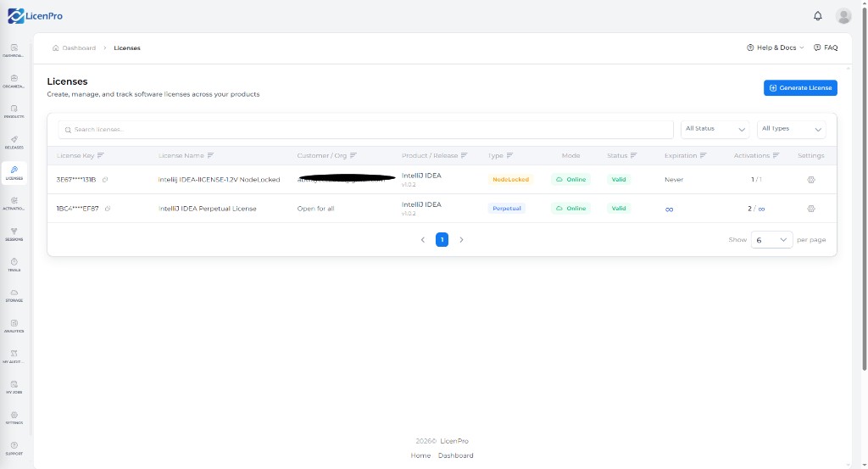The height and width of the screenshot is (469, 868).
Task: Click the Search licenses field
Action: click(366, 130)
